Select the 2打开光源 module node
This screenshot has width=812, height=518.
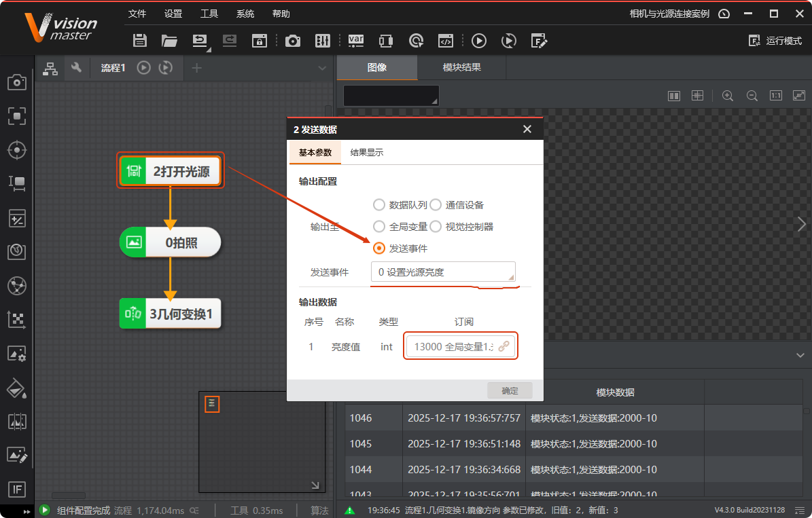pyautogui.click(x=171, y=171)
